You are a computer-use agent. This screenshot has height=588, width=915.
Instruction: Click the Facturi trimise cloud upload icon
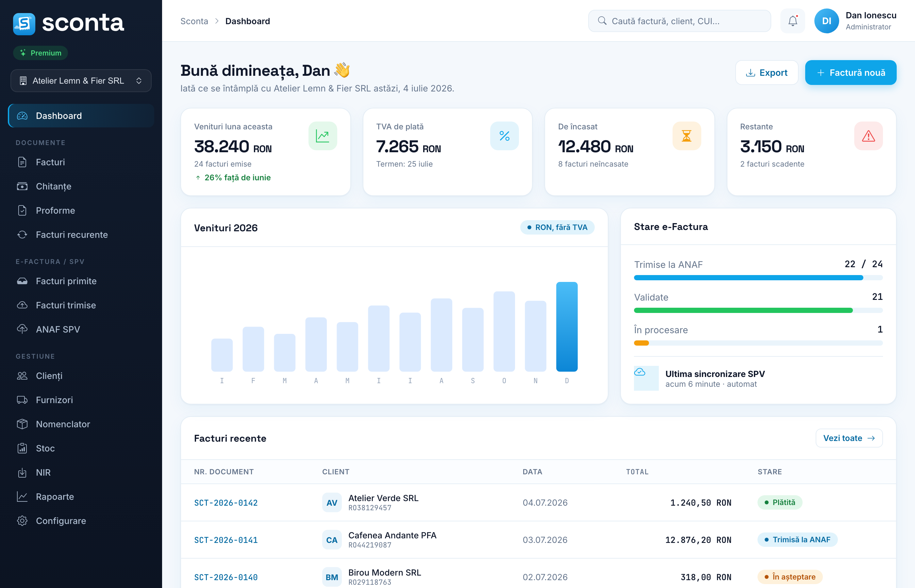point(22,305)
